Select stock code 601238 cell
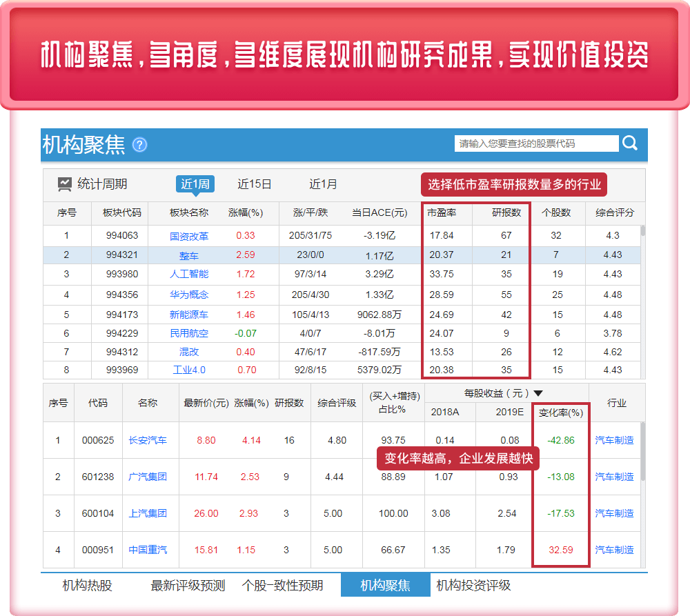 98,477
